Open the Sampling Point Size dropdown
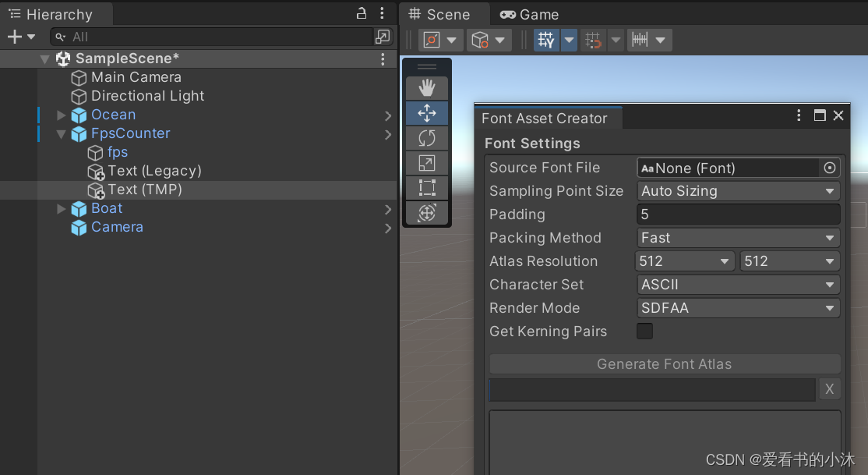The height and width of the screenshot is (475, 868). pyautogui.click(x=738, y=191)
